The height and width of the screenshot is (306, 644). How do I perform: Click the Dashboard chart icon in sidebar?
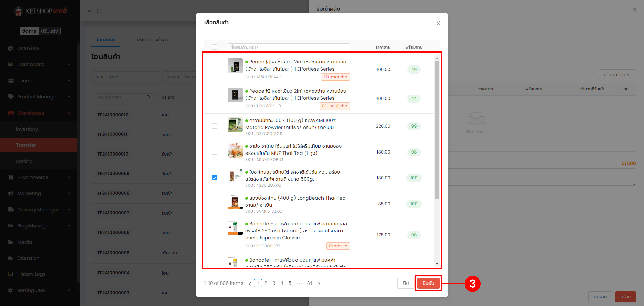click(10, 64)
